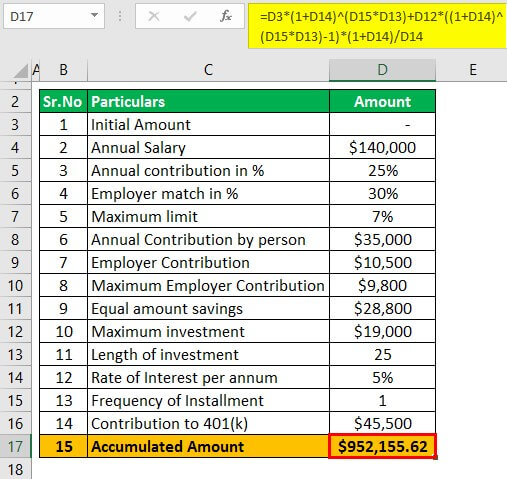
Task: Select Rate of Interest per annum cell
Action: click(208, 377)
